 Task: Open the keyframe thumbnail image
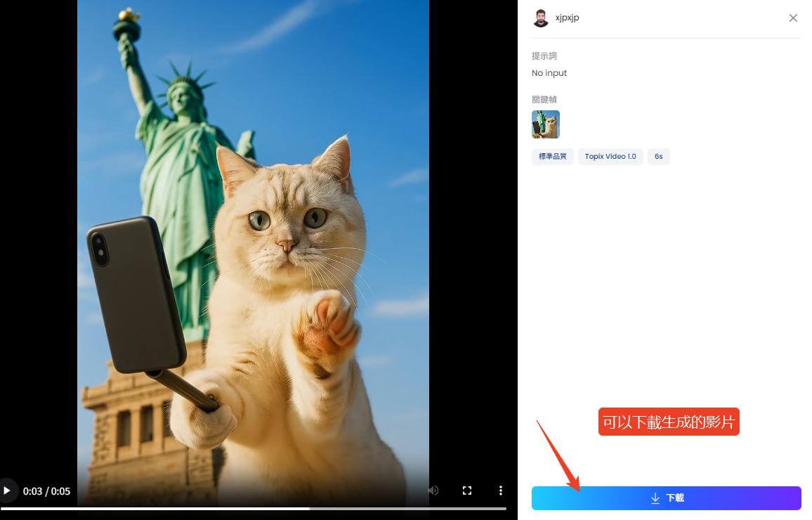pos(545,124)
